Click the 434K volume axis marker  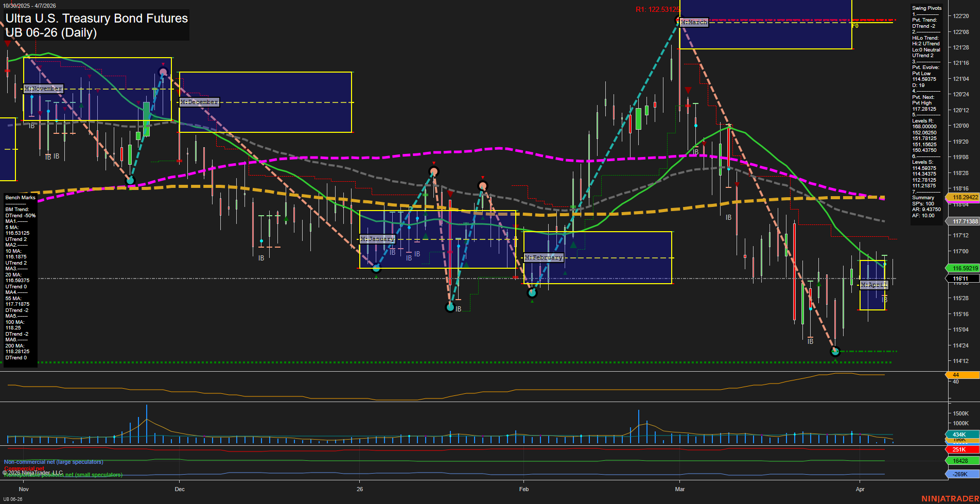click(x=960, y=435)
